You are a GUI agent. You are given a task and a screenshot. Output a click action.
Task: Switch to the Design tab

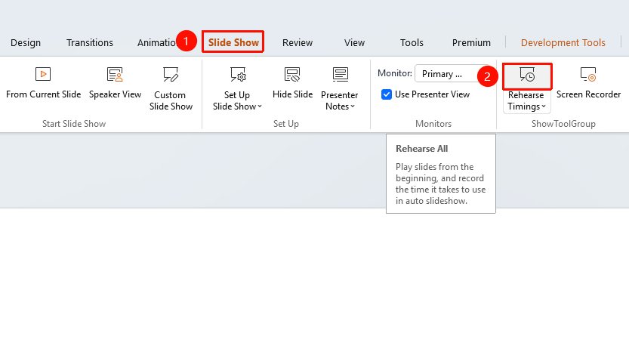tap(26, 42)
